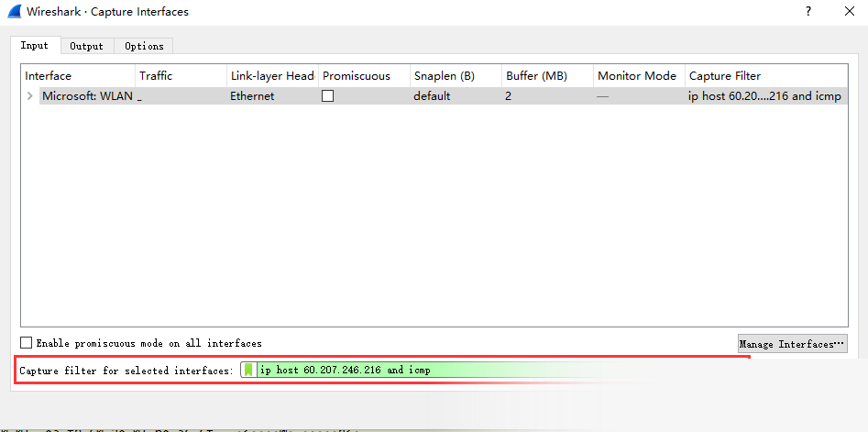868x432 pixels.
Task: Click the green bookmark icon in capture filter
Action: click(248, 370)
